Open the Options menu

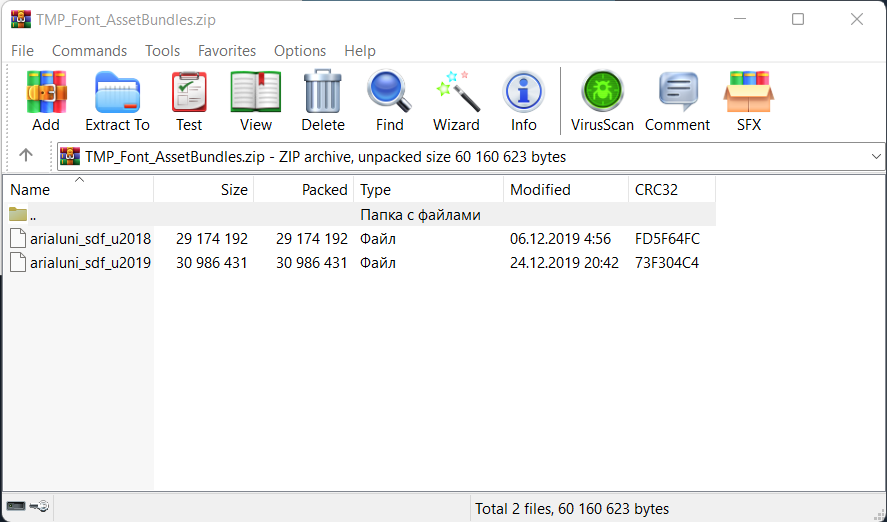(x=300, y=51)
